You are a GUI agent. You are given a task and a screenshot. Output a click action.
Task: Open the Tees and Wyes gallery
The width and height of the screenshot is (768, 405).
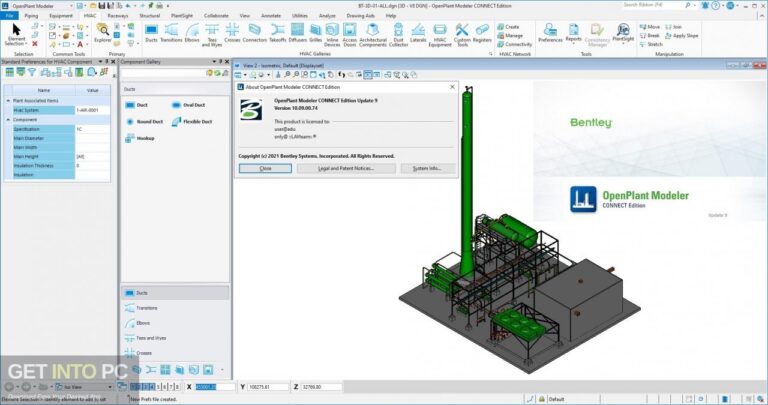[212, 34]
